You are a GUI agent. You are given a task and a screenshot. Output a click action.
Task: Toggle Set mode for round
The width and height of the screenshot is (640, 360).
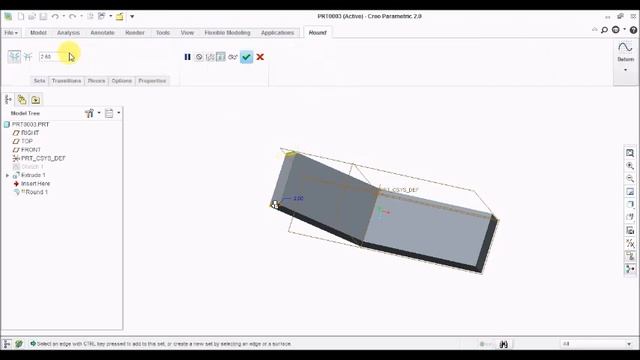tap(14, 56)
